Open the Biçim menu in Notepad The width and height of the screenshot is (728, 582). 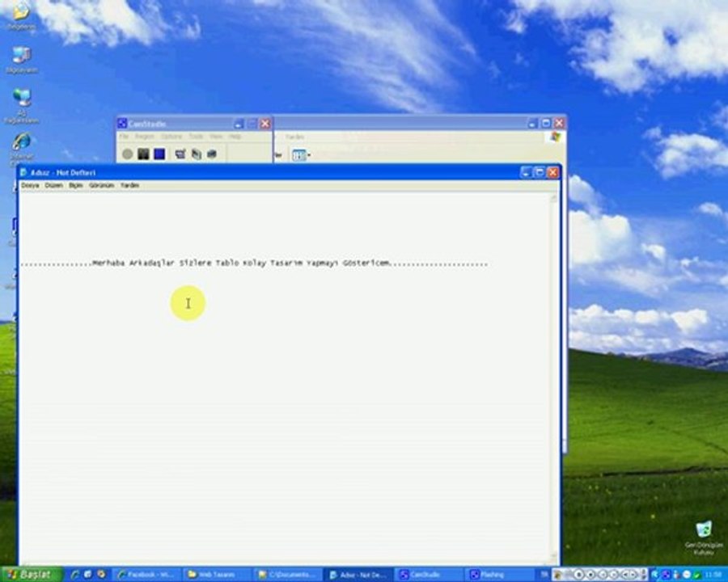point(76,185)
